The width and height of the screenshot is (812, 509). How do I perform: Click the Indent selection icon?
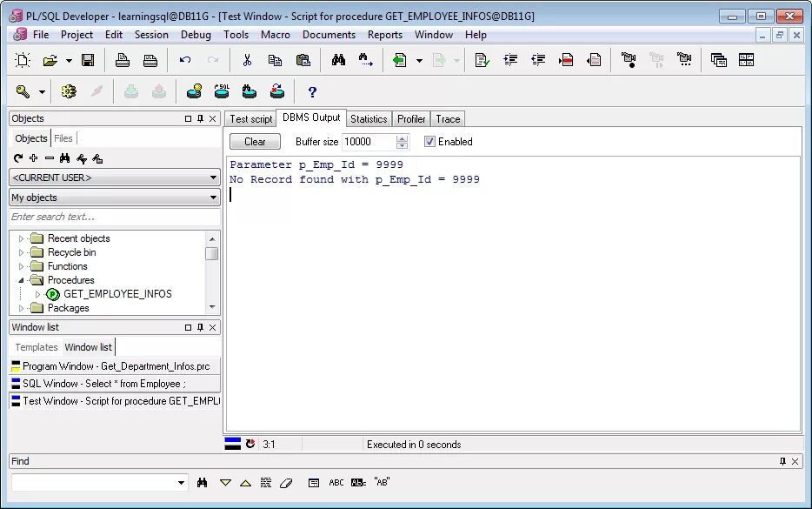(510, 60)
